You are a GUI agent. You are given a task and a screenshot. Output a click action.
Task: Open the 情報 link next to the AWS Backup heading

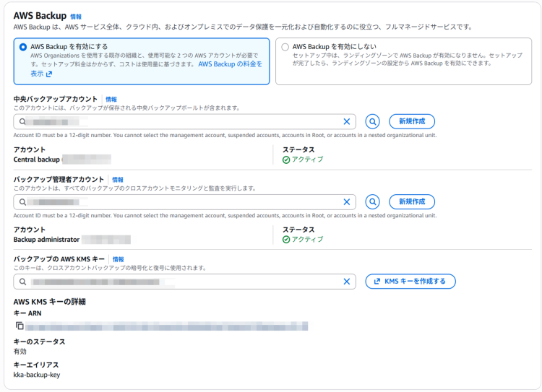[76, 16]
